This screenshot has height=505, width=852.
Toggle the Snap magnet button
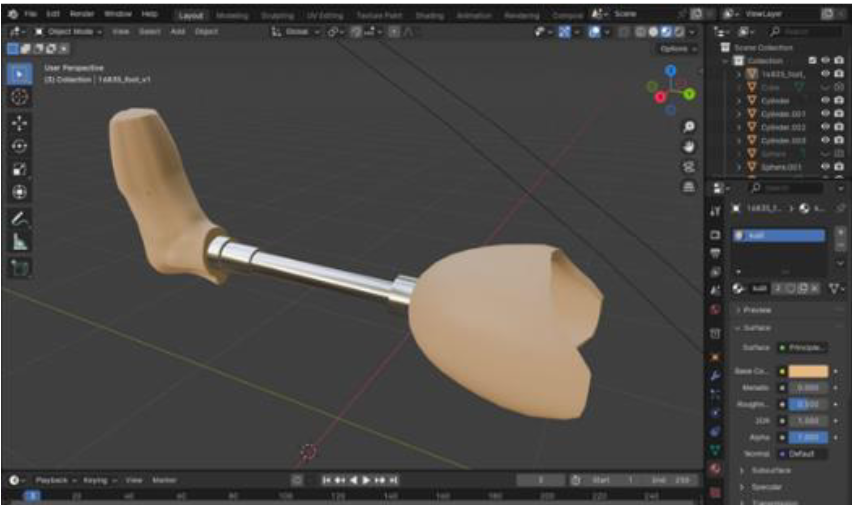(356, 32)
